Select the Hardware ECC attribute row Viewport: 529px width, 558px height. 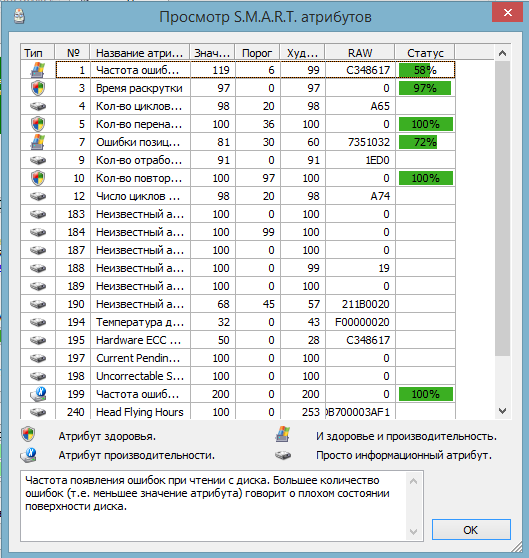tap(238, 340)
